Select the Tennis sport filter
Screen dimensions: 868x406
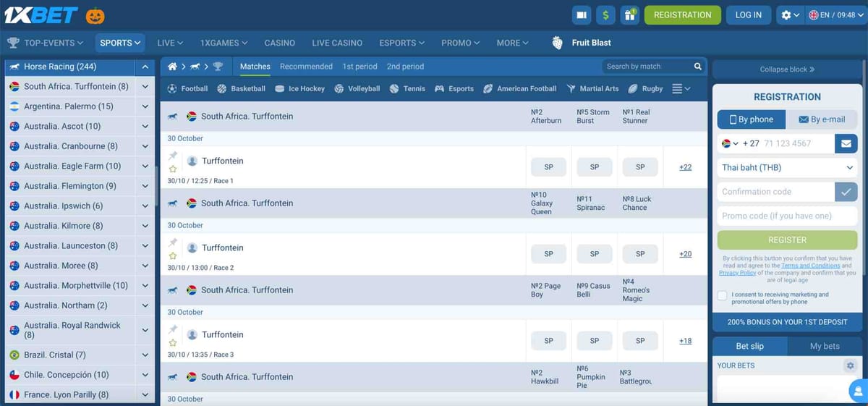407,89
